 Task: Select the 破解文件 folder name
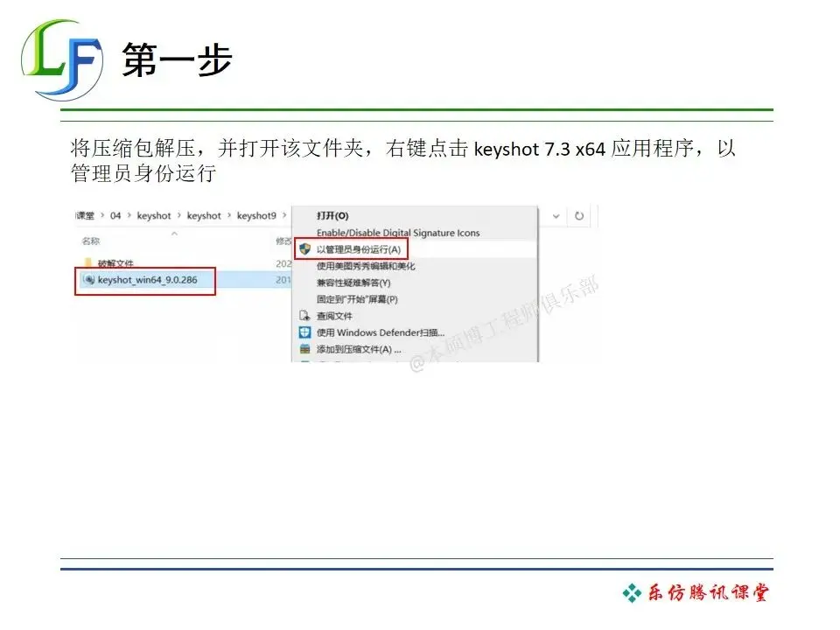[x=115, y=263]
